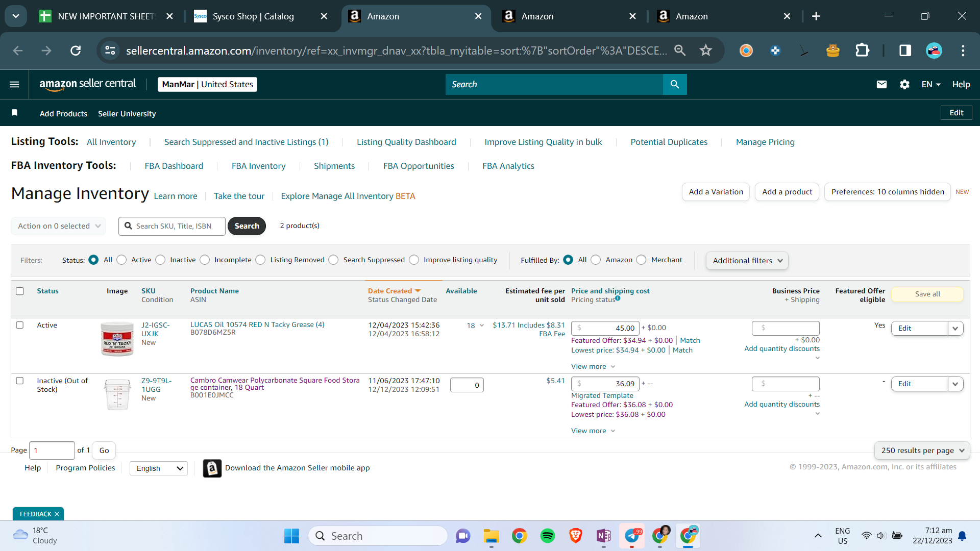Image resolution: width=980 pixels, height=551 pixels.
Task: Select Fulfilled By Merchant radio button
Action: coord(641,260)
